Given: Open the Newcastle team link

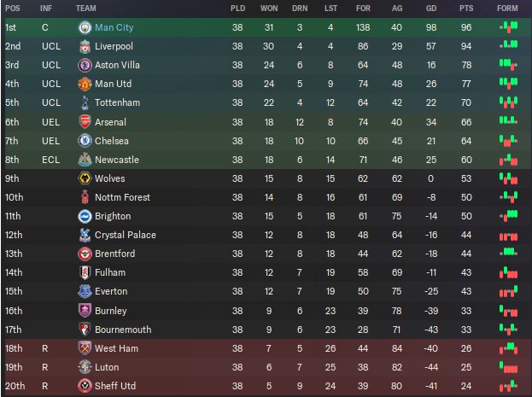Looking at the screenshot, I should pos(116,160).
